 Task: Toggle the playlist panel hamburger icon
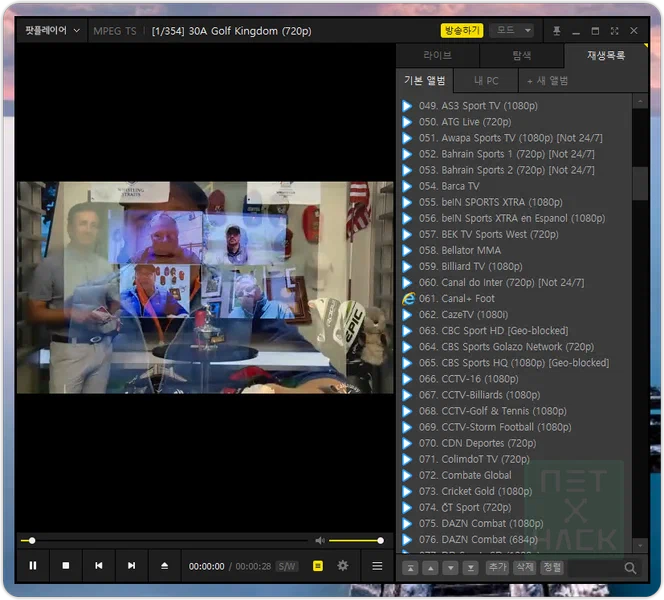(377, 566)
